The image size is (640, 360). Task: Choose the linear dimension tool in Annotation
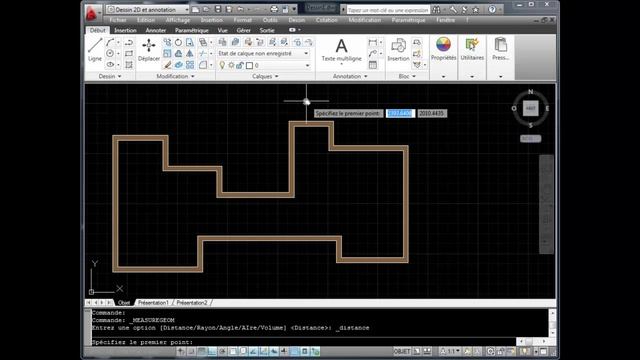point(372,42)
